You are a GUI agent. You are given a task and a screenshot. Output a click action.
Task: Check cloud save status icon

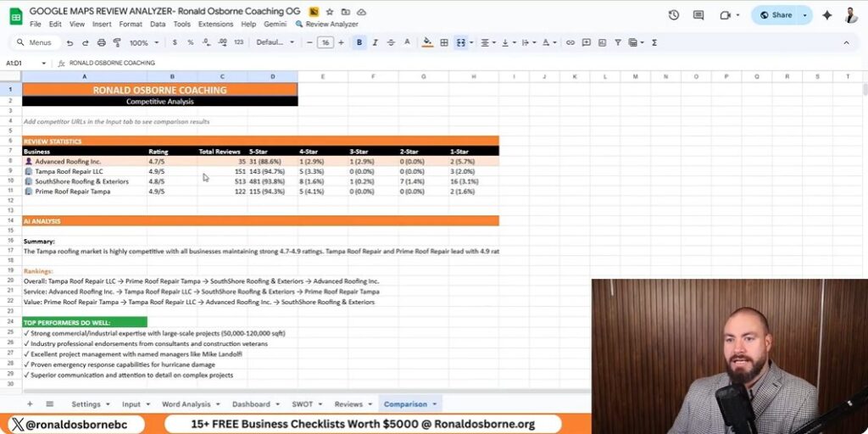[x=361, y=12]
